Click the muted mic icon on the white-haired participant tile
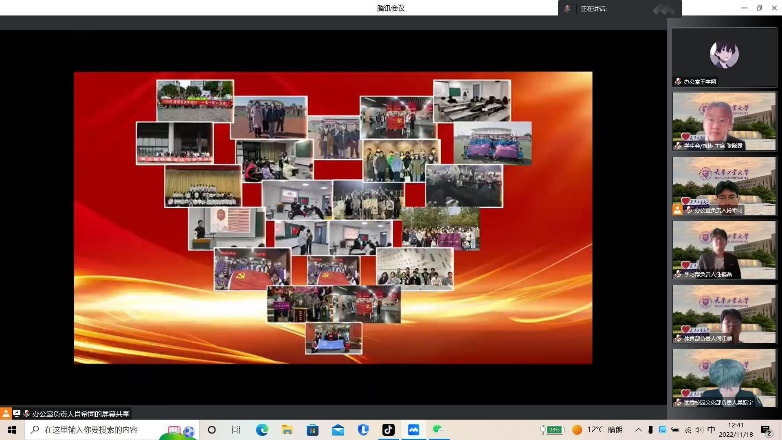 (x=678, y=146)
